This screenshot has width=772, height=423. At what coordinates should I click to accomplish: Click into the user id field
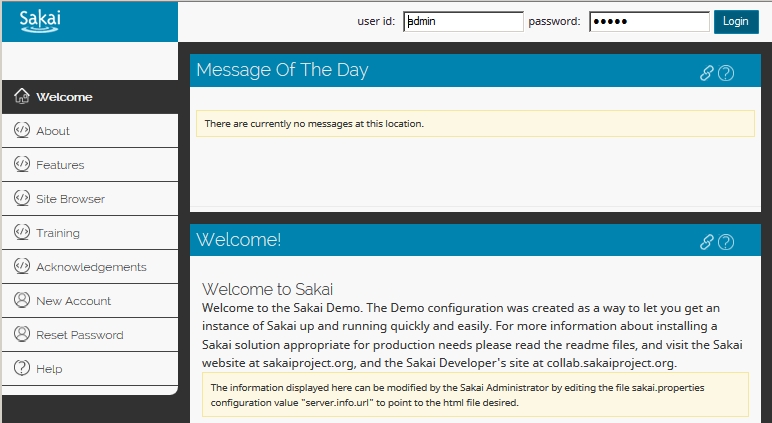(x=463, y=21)
